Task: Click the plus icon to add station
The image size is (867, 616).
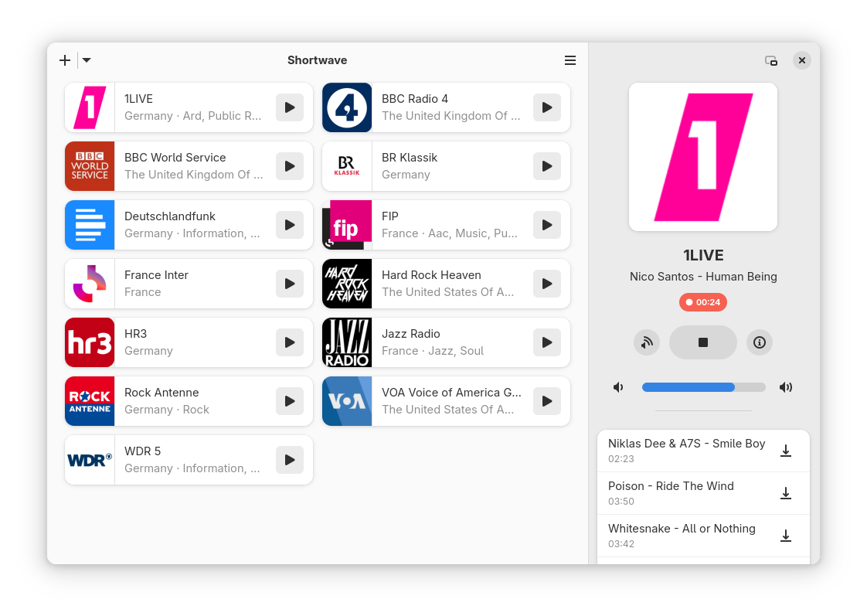Action: [x=65, y=60]
